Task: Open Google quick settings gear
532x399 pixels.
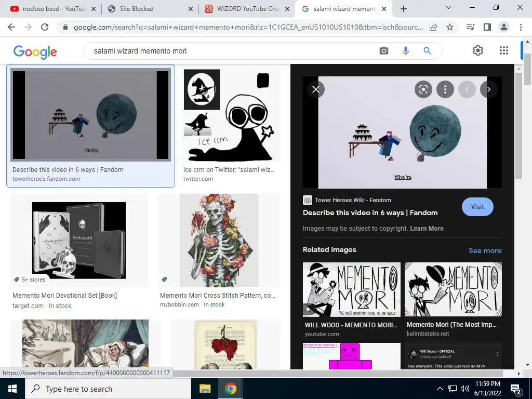Action: coord(478,50)
